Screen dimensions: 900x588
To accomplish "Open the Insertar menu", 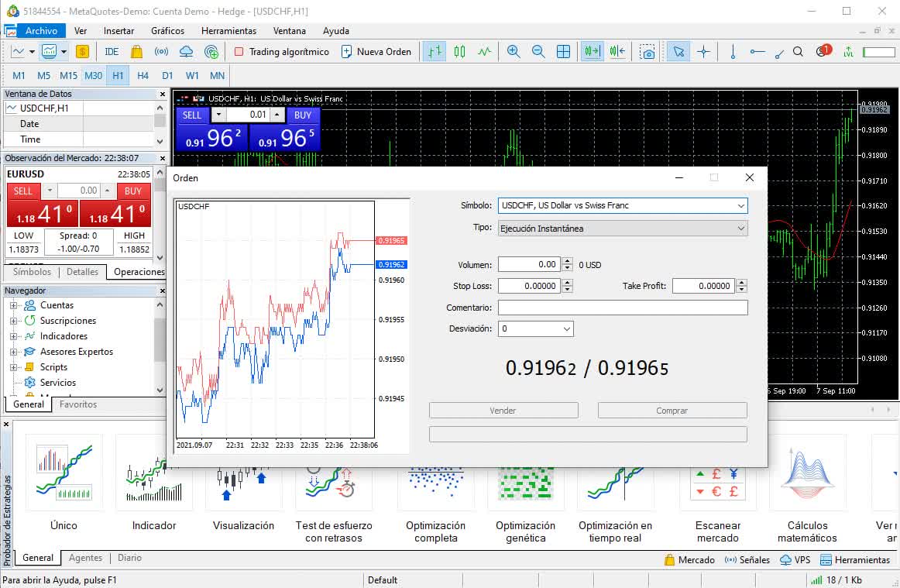I will coord(119,31).
